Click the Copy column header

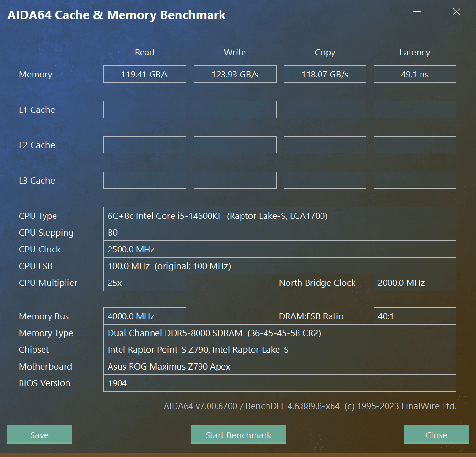(x=325, y=53)
